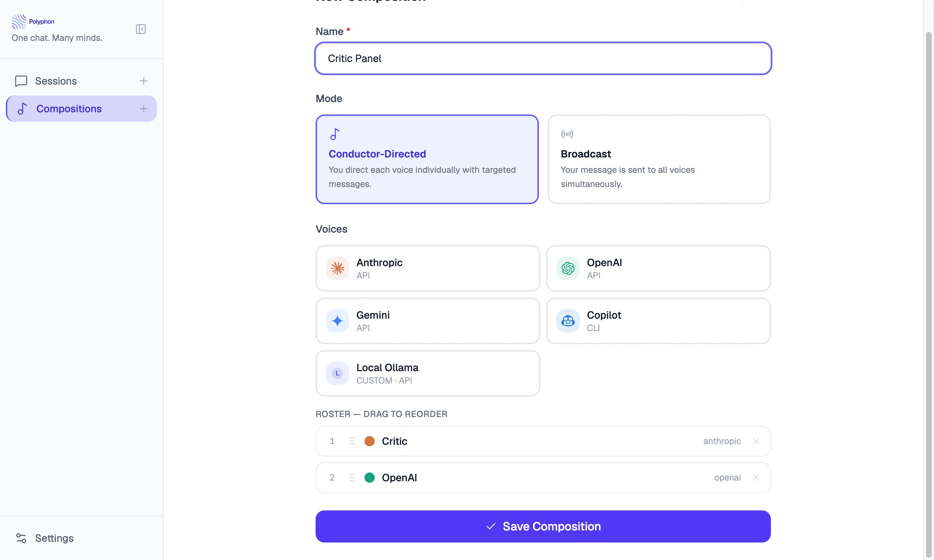This screenshot has height=560, width=934.
Task: Add OpenAI API voice
Action: pyautogui.click(x=658, y=268)
